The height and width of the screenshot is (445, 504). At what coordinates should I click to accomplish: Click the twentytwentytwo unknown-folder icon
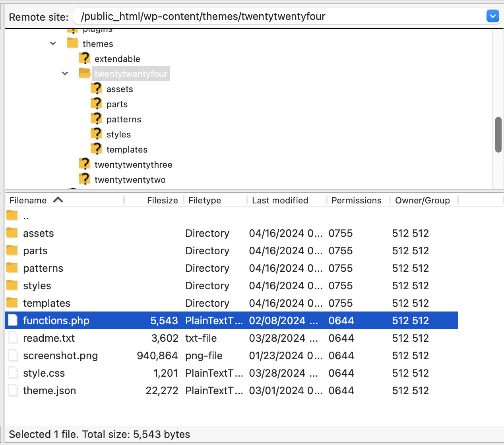point(84,179)
